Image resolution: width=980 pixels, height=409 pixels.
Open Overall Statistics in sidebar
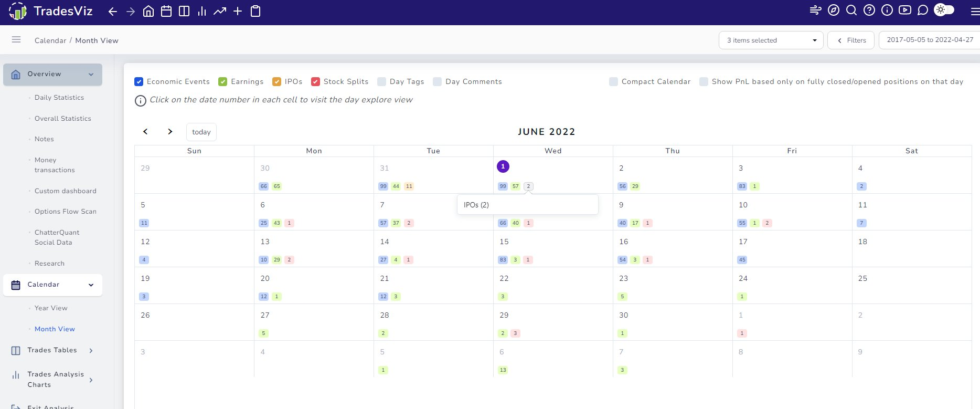[x=63, y=119]
